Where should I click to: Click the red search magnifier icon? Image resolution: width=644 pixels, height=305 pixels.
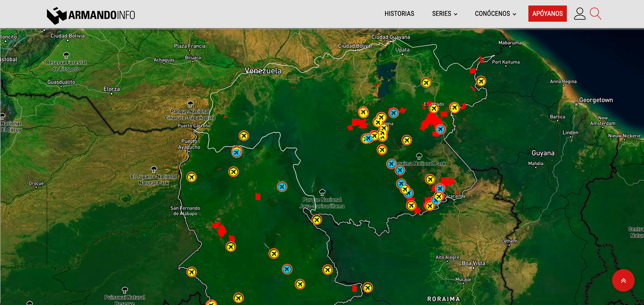pyautogui.click(x=595, y=14)
